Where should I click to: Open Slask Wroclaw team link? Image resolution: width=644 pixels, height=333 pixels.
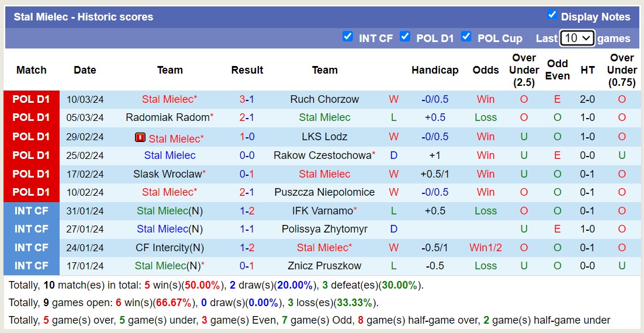click(167, 174)
